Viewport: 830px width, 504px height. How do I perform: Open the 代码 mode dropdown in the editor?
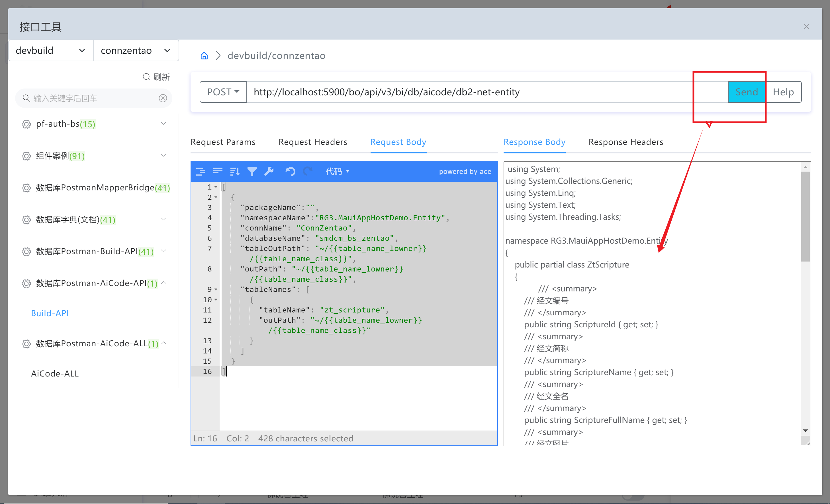click(338, 172)
